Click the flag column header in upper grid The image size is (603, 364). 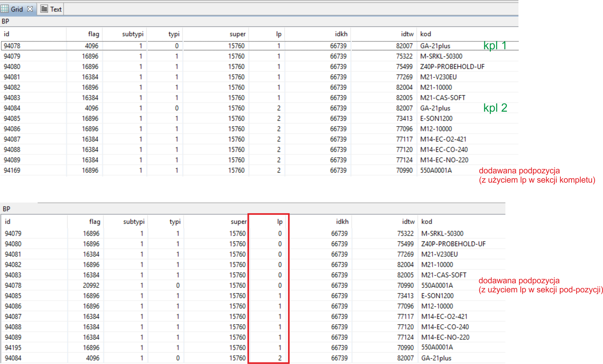(x=93, y=34)
